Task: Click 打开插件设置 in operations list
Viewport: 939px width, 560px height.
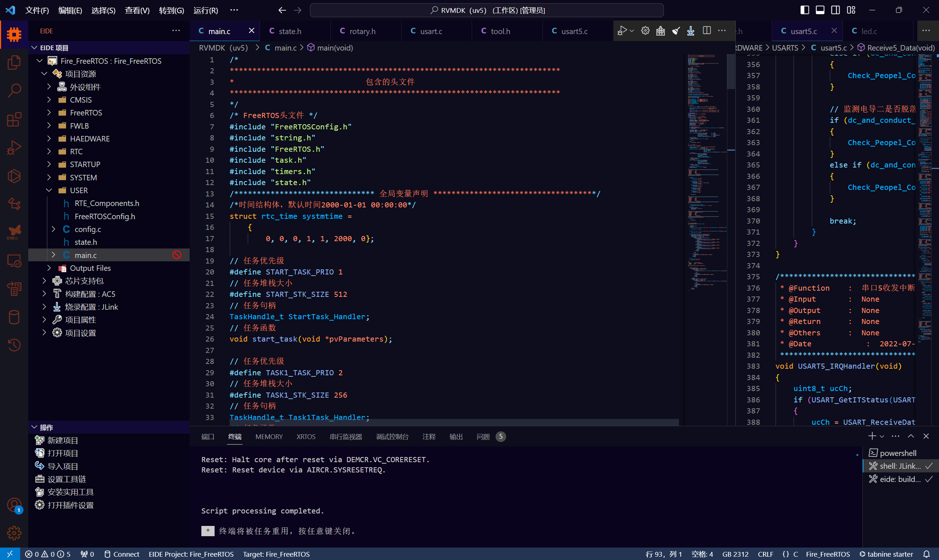Action: point(70,505)
